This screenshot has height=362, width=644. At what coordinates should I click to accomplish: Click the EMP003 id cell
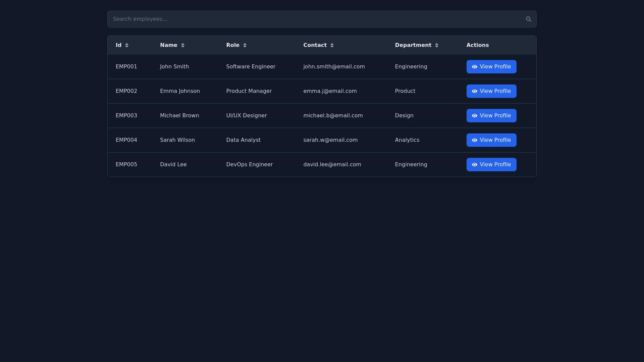126,116
